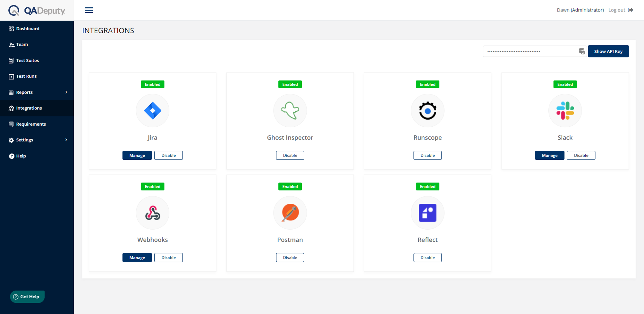Click the Ghost Inspector name label
644x314 pixels.
pyautogui.click(x=290, y=137)
